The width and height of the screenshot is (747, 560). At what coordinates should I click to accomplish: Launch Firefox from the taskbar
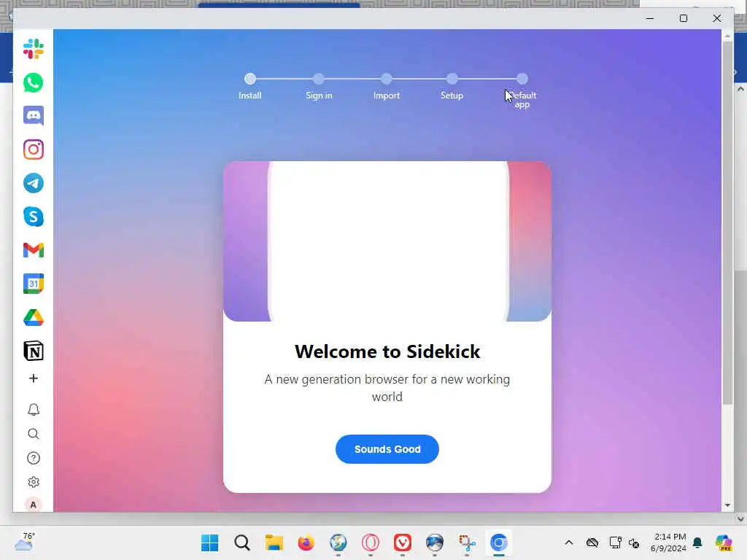coord(306,542)
